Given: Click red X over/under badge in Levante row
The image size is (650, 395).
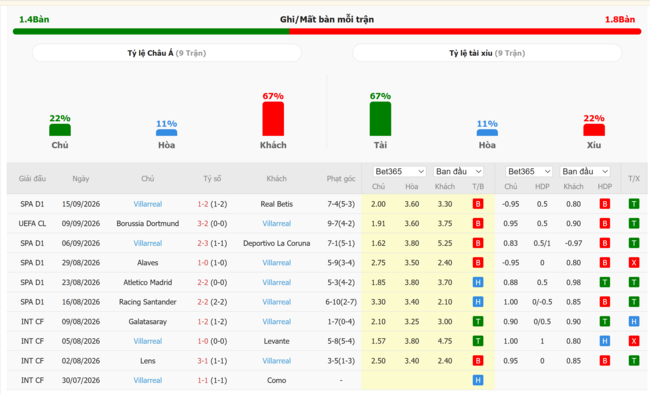Looking at the screenshot, I should coord(634,341).
